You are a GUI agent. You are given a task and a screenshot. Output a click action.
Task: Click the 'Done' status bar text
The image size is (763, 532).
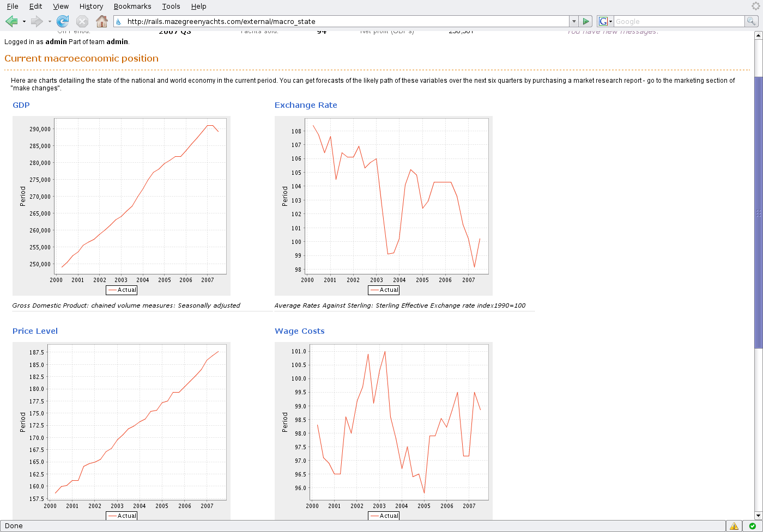14,526
